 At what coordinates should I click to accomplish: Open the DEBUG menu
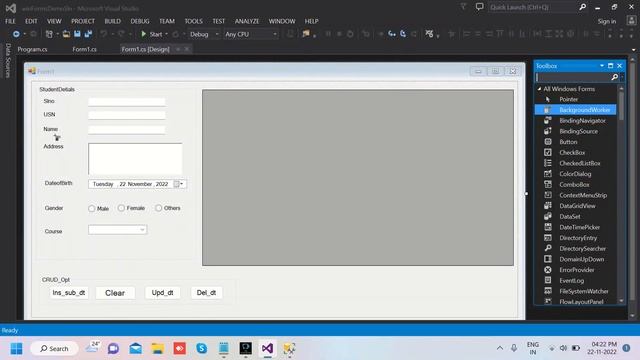point(140,21)
